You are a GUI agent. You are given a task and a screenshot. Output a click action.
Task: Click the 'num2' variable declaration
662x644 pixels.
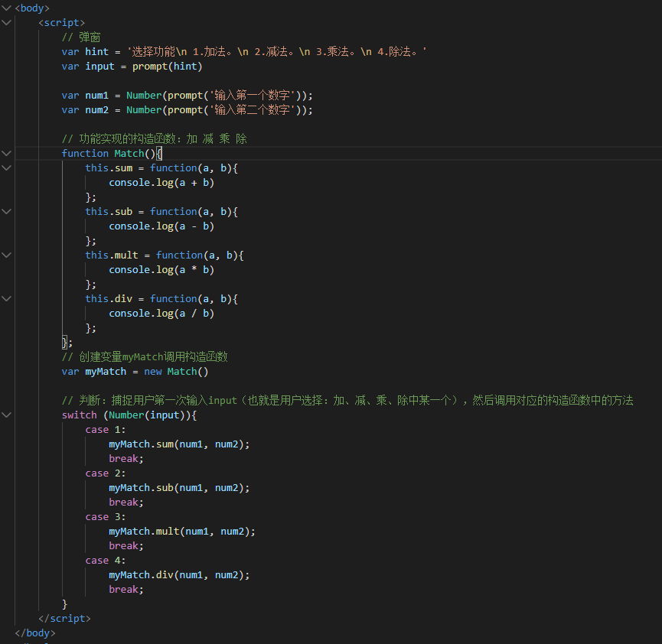(x=96, y=110)
